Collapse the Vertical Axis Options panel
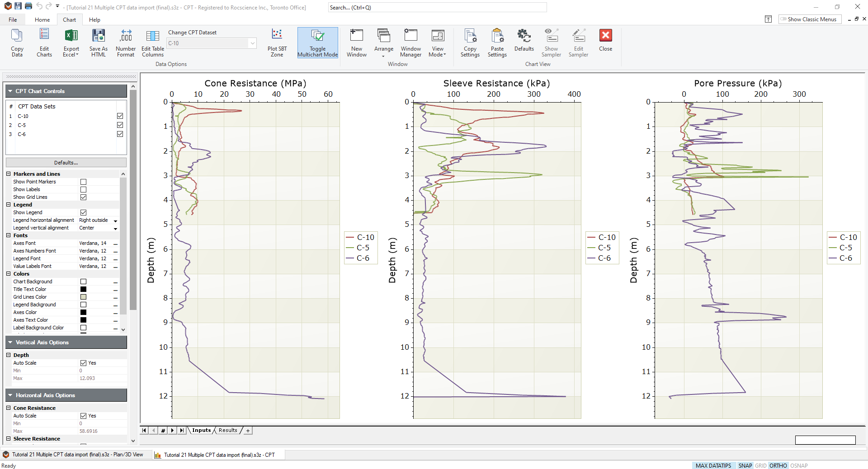 [x=10, y=342]
